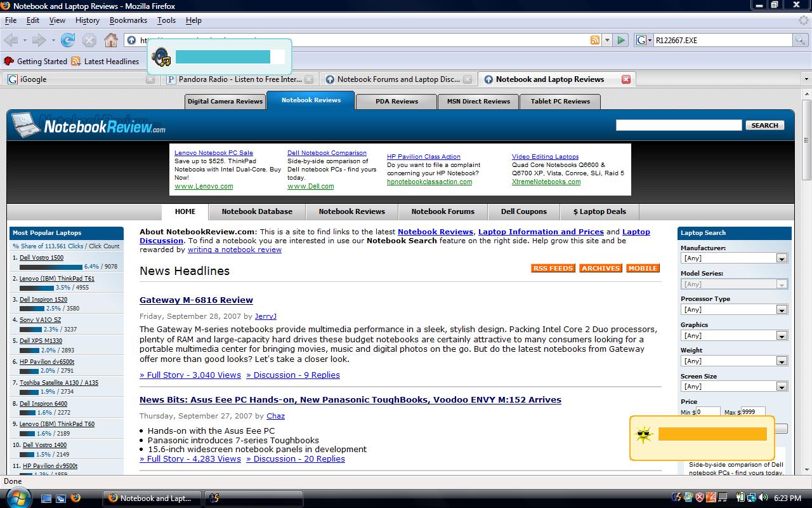
Task: Click the green Go arrow button
Action: [621, 40]
